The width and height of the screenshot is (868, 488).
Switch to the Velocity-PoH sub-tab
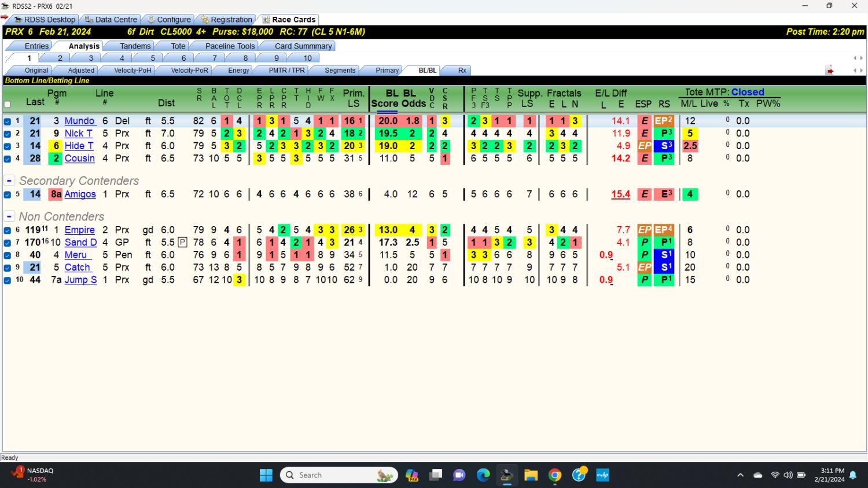coord(133,70)
